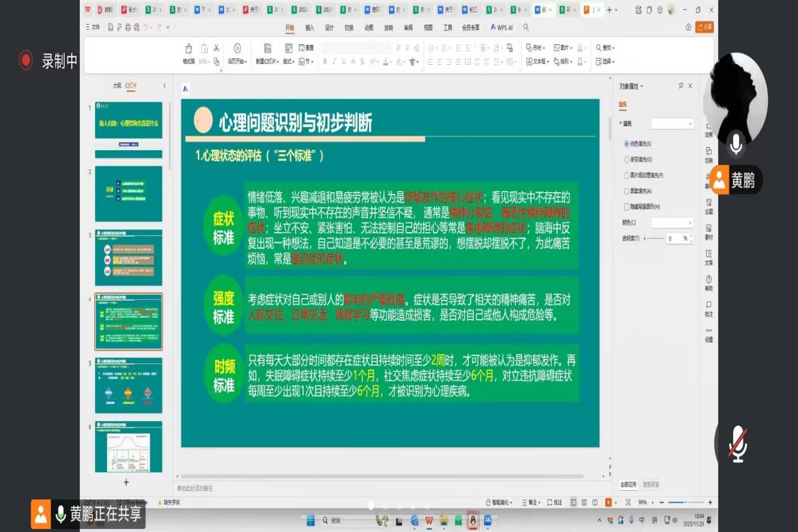
Task: Click the Help (帮助) sidebar icon
Action: click(x=709, y=283)
